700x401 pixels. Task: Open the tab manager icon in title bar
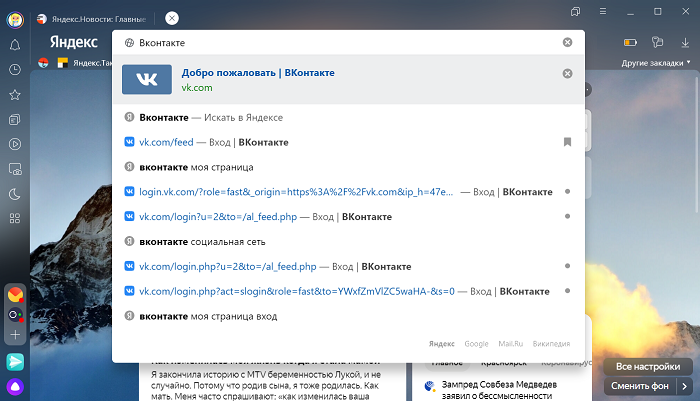tap(575, 12)
